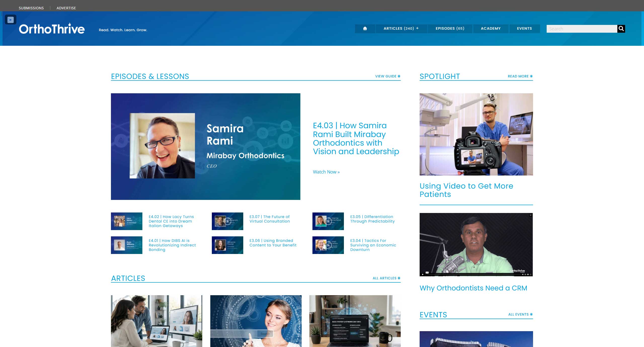644x347 pixels.
Task: Open article image of woman touching search bar
Action: pyautogui.click(x=256, y=321)
